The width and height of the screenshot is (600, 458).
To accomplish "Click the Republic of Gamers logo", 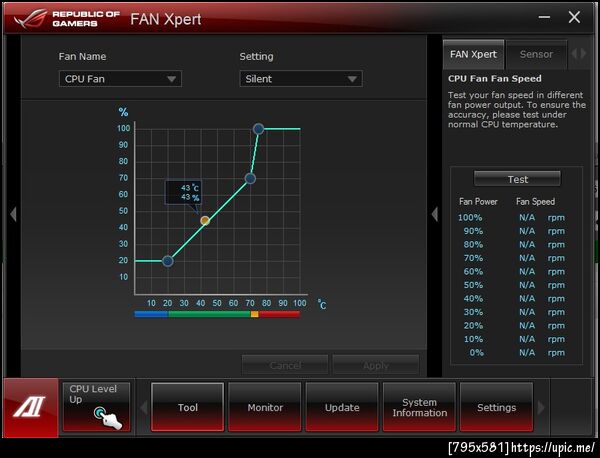I will [x=67, y=18].
